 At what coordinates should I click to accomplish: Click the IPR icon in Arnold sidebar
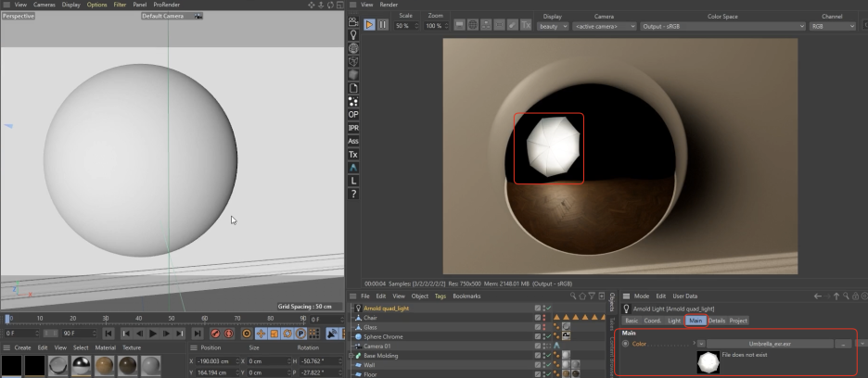[x=353, y=128]
